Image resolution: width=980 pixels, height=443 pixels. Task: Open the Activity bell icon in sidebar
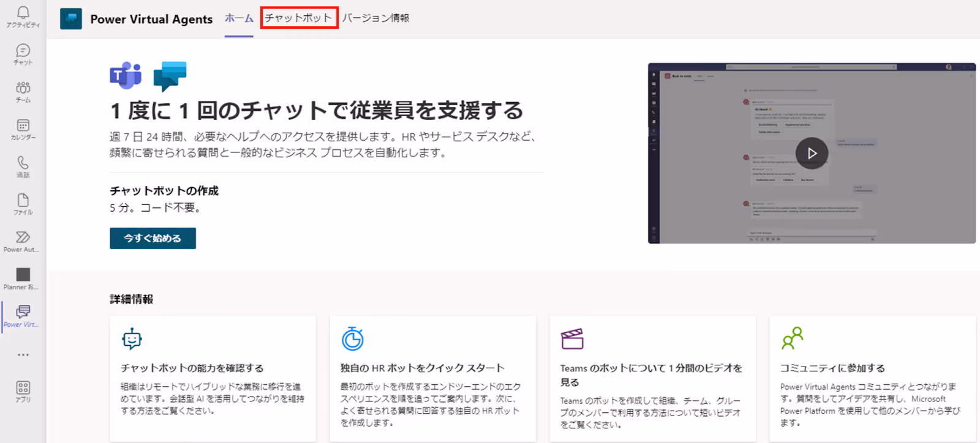click(x=23, y=17)
